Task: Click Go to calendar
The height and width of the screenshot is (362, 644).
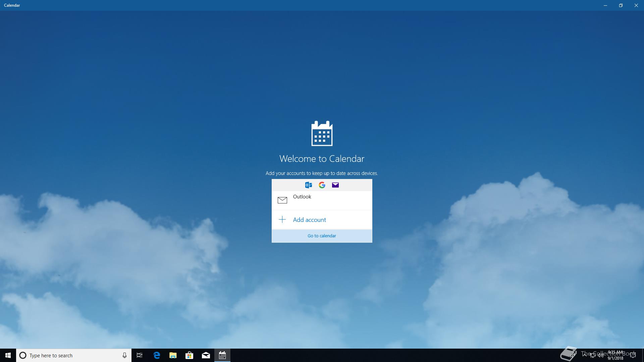Action: point(322,236)
